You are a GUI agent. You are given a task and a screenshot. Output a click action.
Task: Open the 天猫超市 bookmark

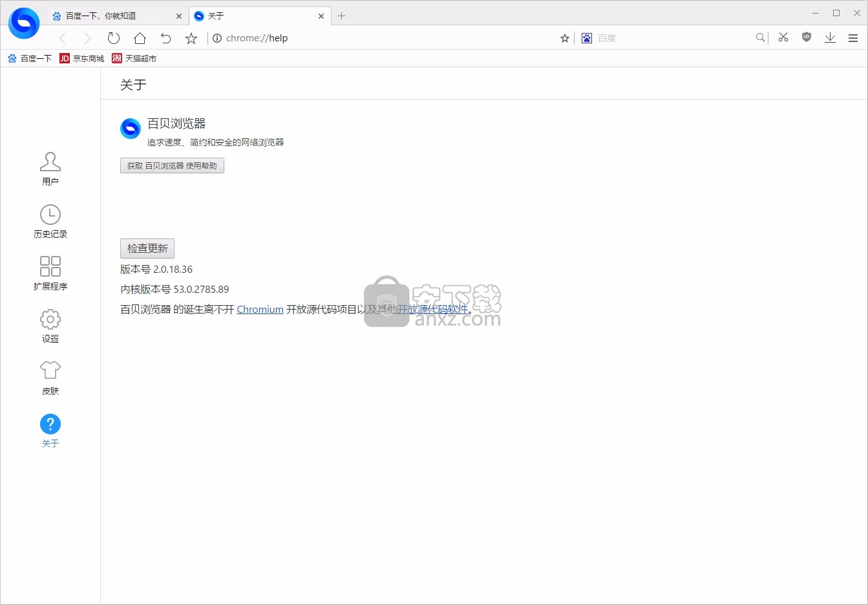pyautogui.click(x=134, y=58)
